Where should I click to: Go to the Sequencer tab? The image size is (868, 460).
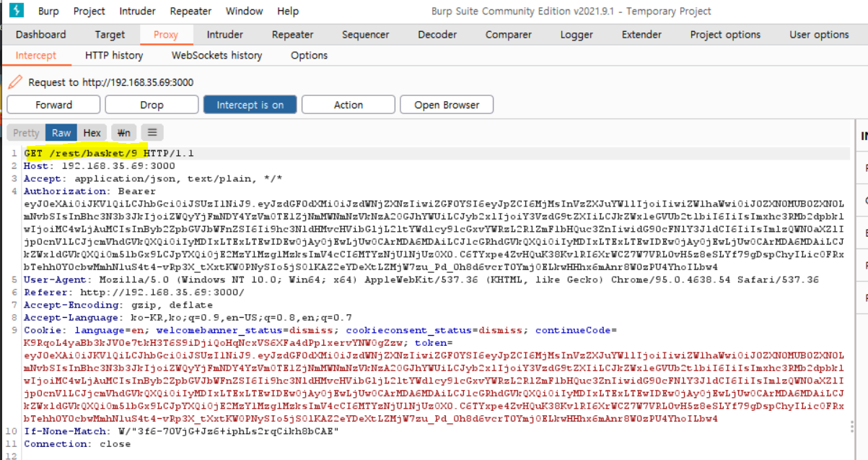click(366, 35)
